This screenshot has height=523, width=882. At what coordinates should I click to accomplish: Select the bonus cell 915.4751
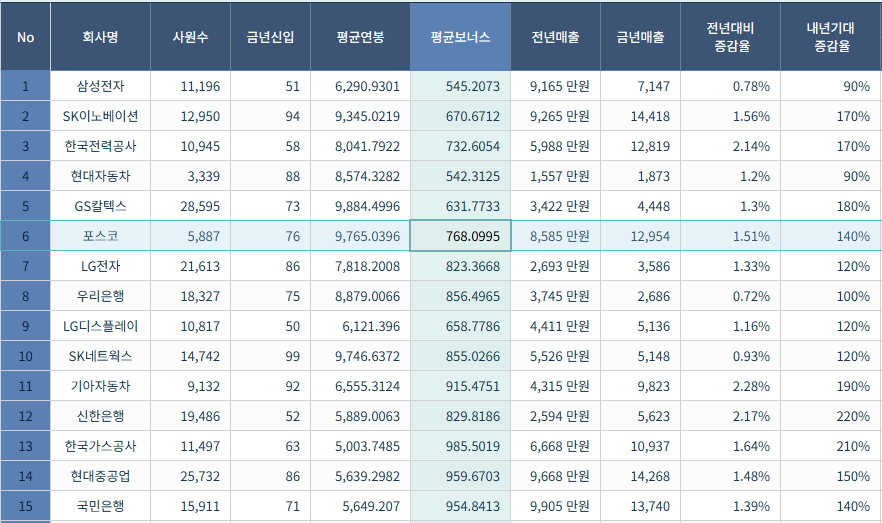tap(460, 386)
